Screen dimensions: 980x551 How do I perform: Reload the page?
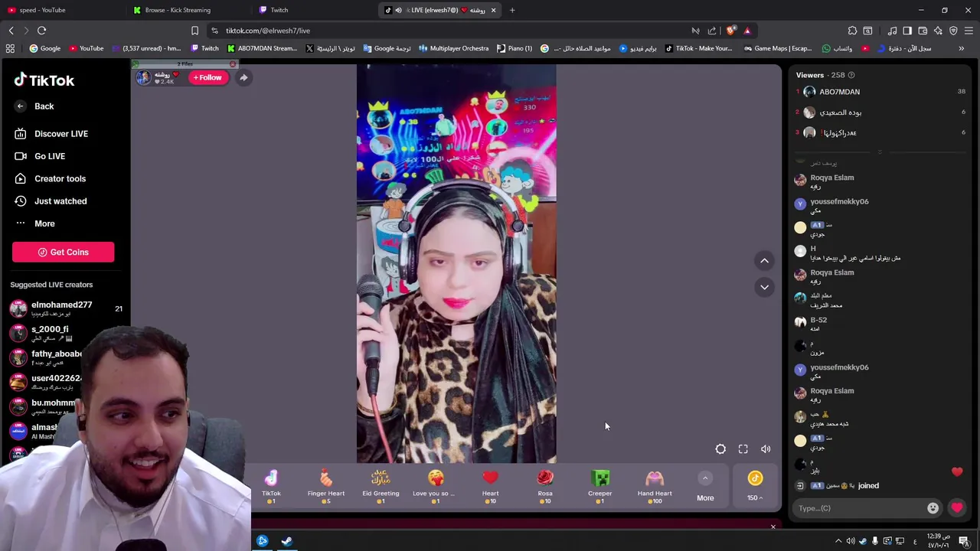[41, 31]
